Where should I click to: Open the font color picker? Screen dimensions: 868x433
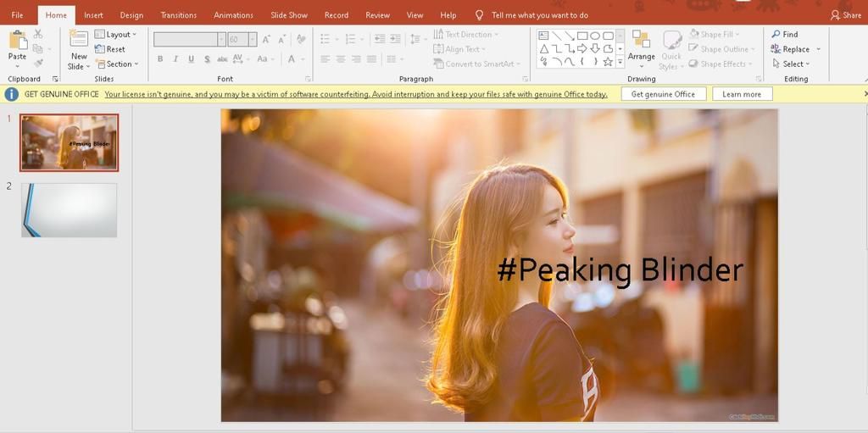(296, 58)
